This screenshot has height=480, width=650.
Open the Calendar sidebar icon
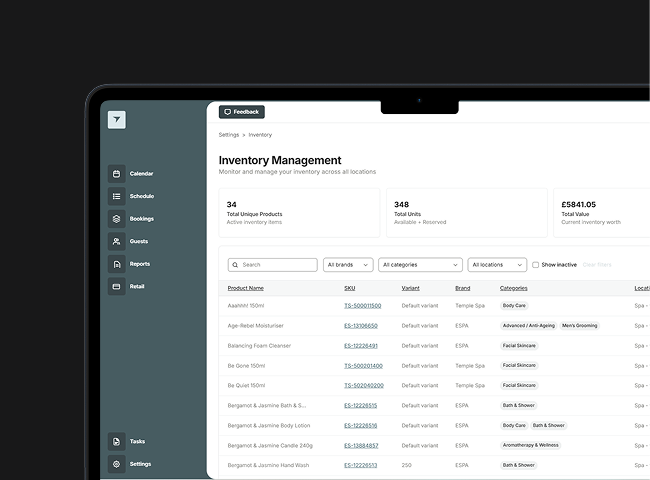(x=116, y=174)
